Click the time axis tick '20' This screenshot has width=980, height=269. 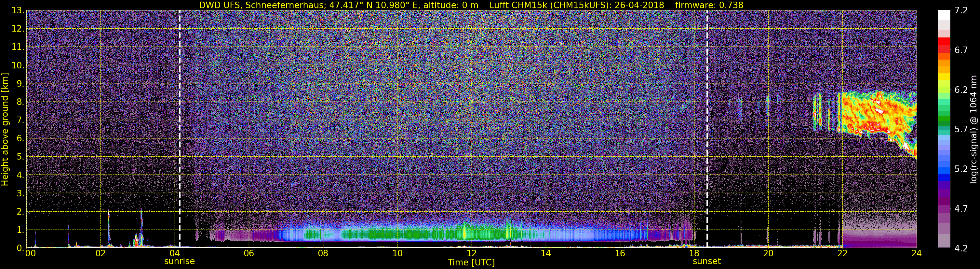(768, 253)
